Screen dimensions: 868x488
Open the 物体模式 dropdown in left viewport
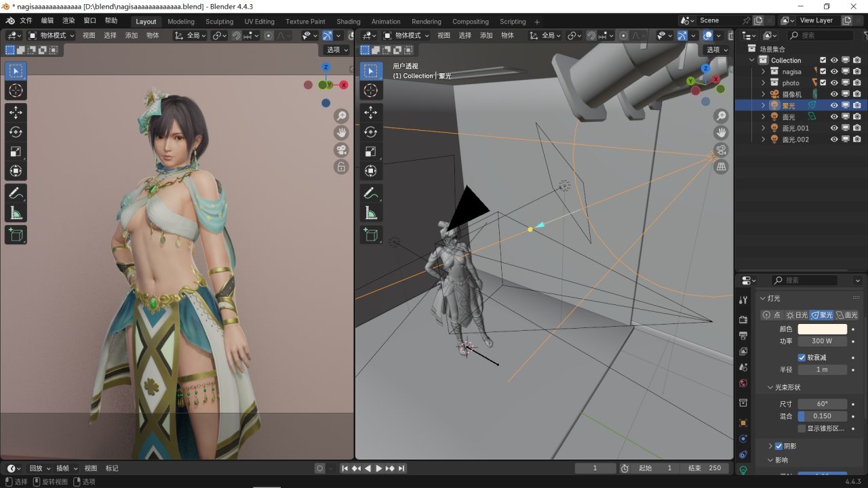(x=52, y=35)
